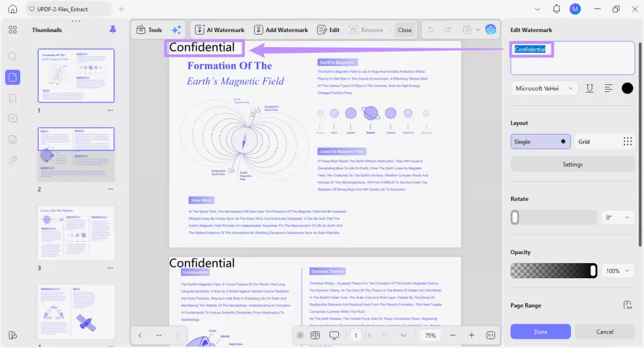Viewport: 644px width, 348px height.
Task: Open options menu for thumbnail page 2
Action: coord(110,189)
